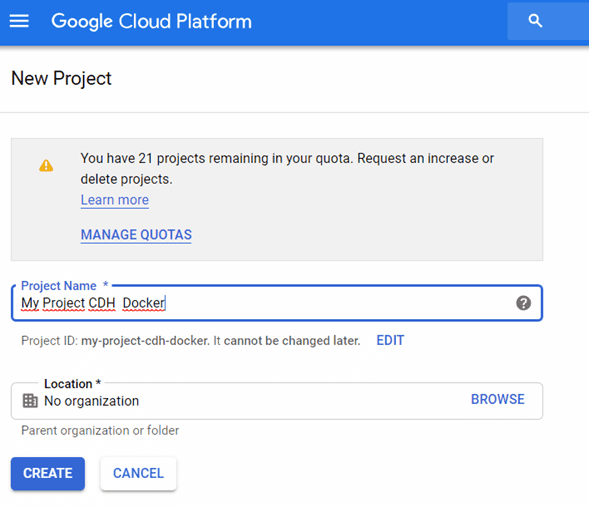Screen dimensions: 589x507
Task: Click the Project Name help question mark
Action: [523, 303]
